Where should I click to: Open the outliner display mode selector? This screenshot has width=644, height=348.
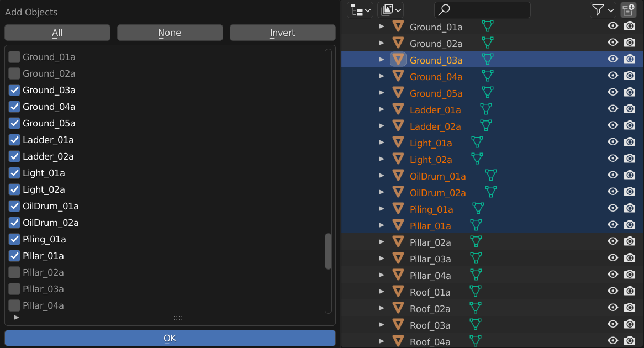click(360, 9)
